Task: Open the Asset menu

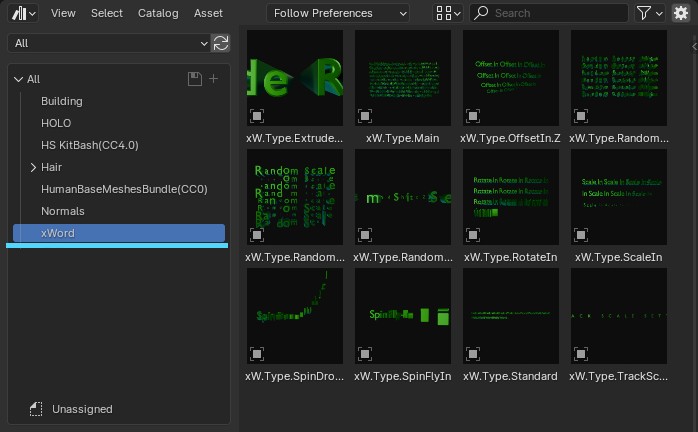Action: coord(208,13)
